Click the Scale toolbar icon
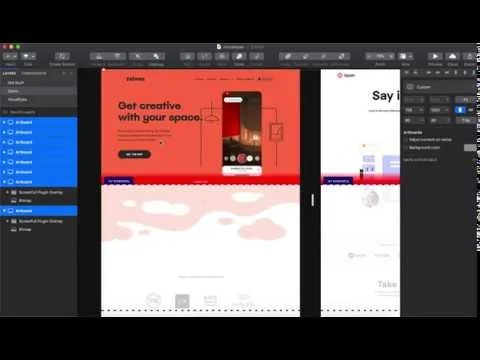The width and height of the screenshot is (480, 360). tap(239, 56)
